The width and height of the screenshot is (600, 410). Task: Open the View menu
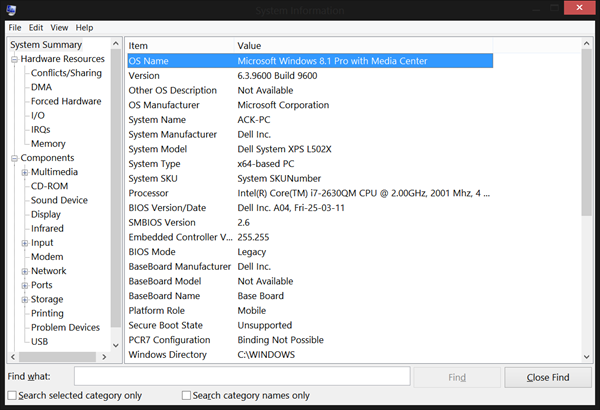coord(60,27)
